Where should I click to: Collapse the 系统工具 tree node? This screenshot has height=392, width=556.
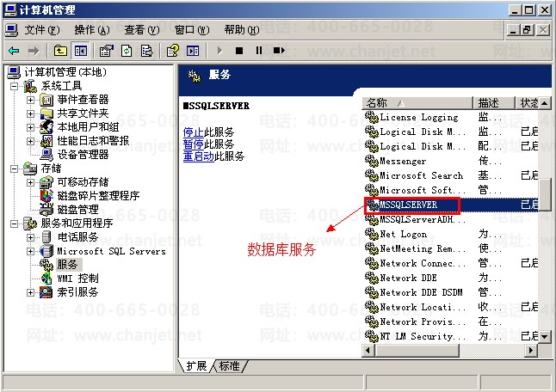point(15,86)
